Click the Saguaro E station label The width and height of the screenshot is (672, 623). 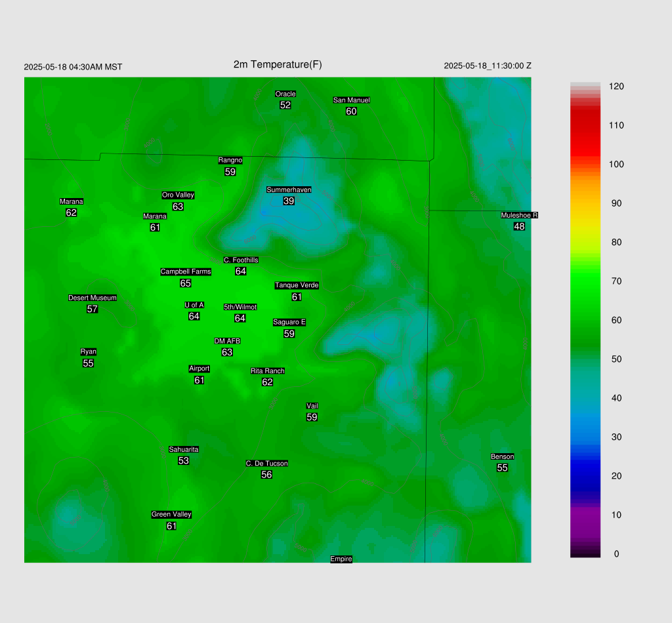pos(289,322)
